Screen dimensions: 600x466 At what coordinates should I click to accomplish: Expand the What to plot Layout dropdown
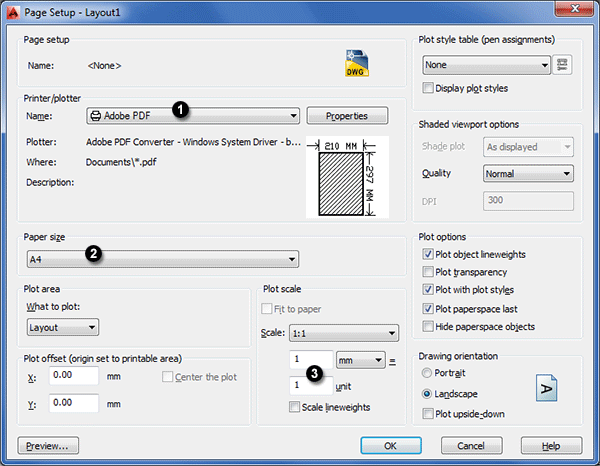pos(63,327)
